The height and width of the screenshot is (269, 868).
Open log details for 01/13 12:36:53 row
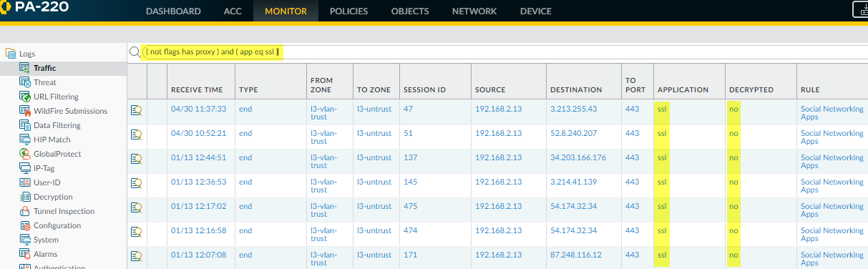point(136,182)
